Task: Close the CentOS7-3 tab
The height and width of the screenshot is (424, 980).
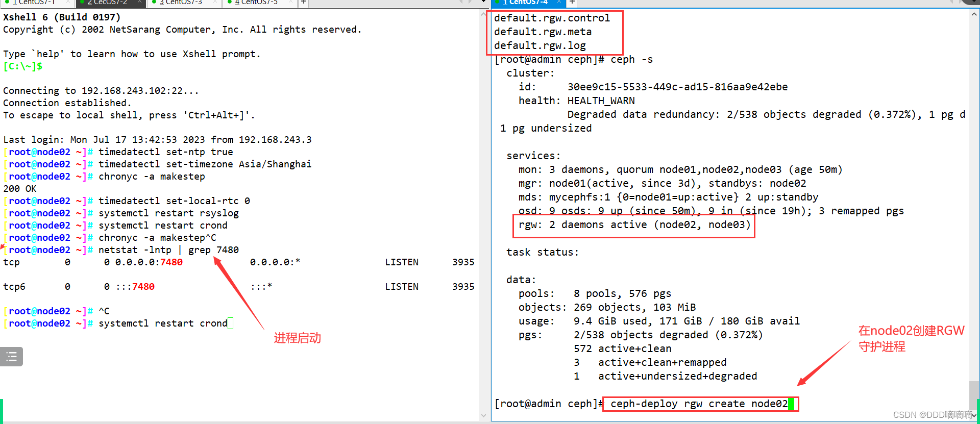Action: click(x=215, y=3)
